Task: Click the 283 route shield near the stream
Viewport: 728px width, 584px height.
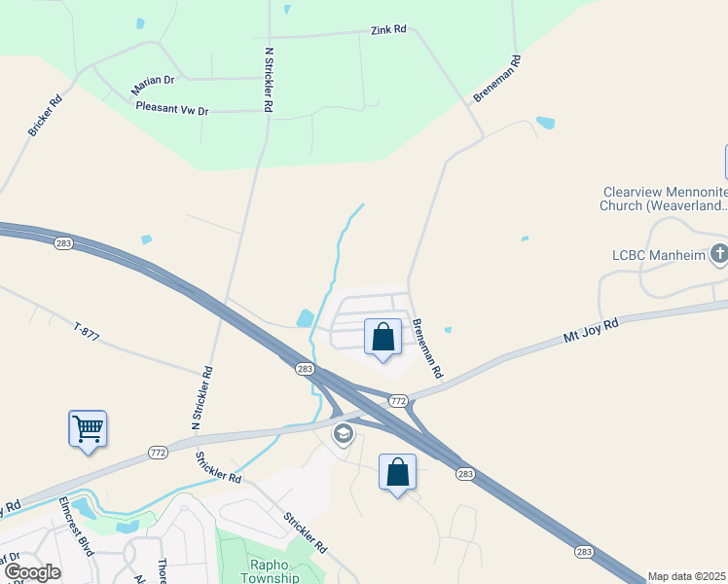Action: pos(305,369)
